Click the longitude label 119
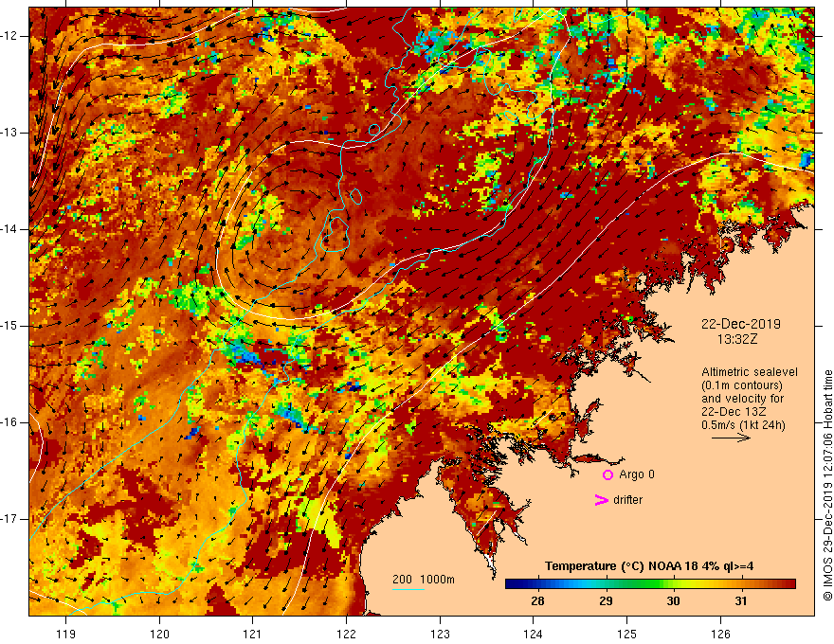Image resolution: width=834 pixels, height=644 pixels. [66, 634]
